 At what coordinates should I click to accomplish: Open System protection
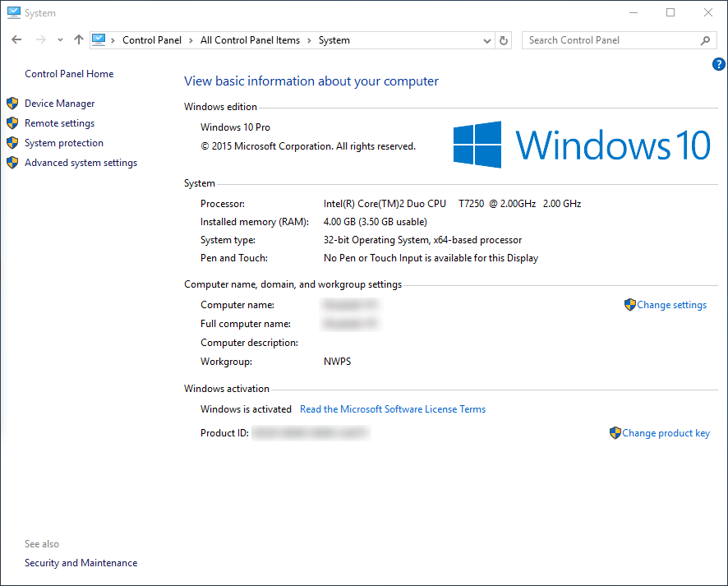63,142
